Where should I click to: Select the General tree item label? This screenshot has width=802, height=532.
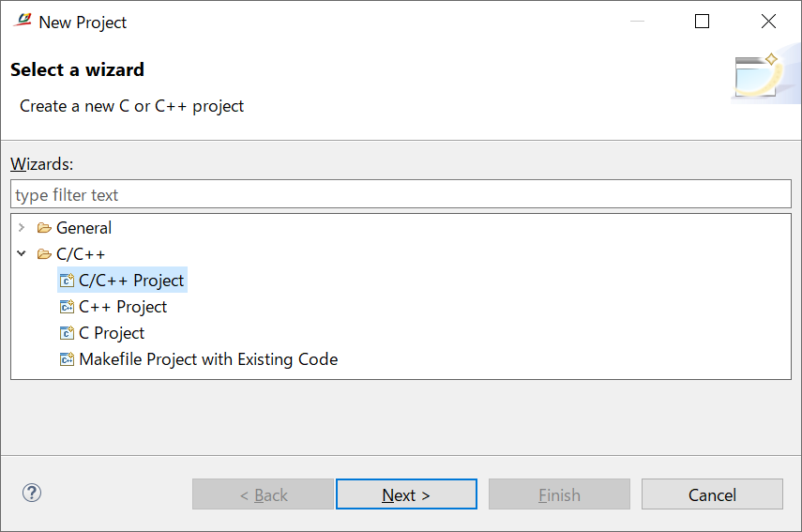tap(83, 228)
